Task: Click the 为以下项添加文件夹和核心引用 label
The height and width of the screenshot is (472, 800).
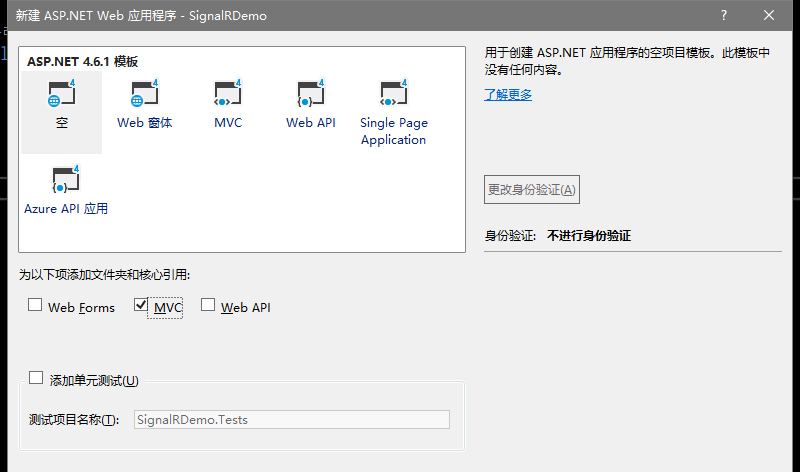Action: pyautogui.click(x=105, y=275)
